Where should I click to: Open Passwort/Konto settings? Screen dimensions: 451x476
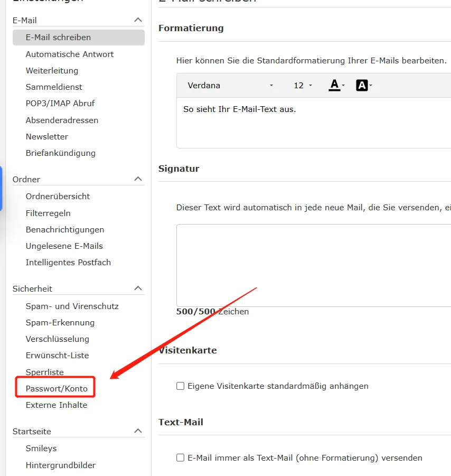(57, 388)
